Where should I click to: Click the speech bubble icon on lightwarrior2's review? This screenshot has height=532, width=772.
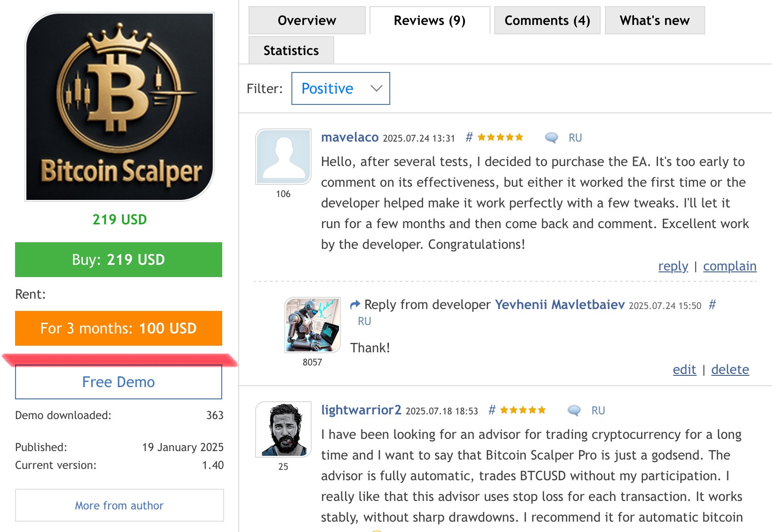pos(574,411)
